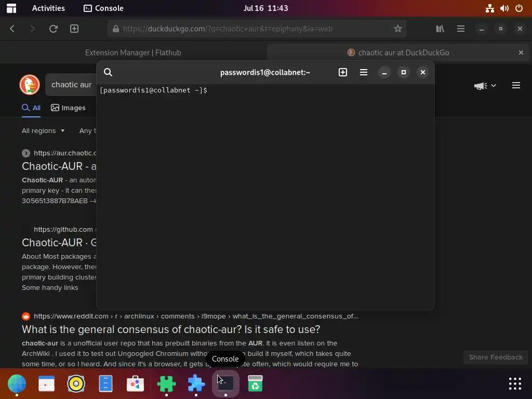
Task: Minimize the Console window
Action: pyautogui.click(x=384, y=72)
